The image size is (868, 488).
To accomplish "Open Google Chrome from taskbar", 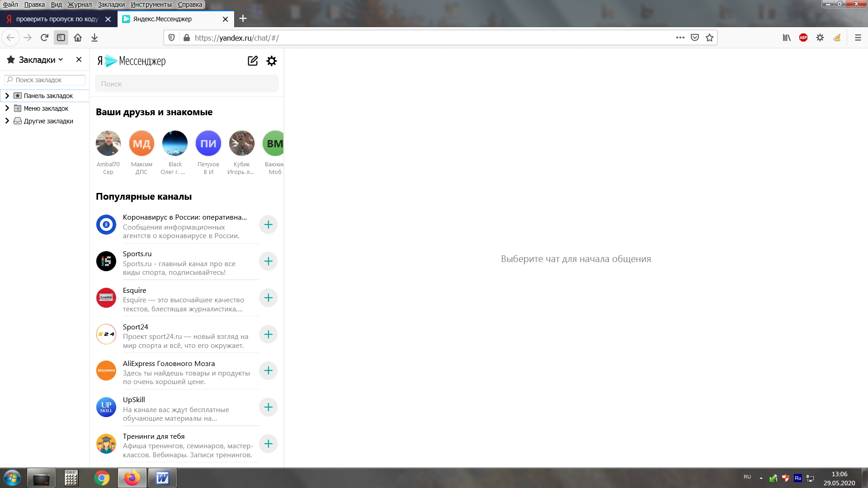I will 102,478.
